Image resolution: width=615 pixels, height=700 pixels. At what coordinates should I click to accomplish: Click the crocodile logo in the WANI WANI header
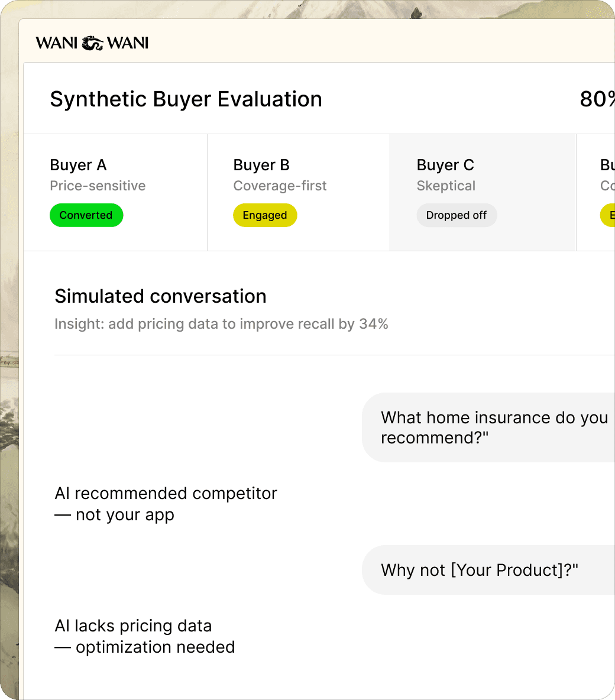[x=92, y=42]
